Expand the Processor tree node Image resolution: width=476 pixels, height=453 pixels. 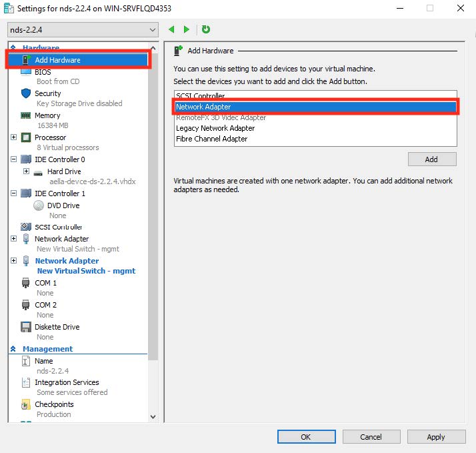(14, 137)
